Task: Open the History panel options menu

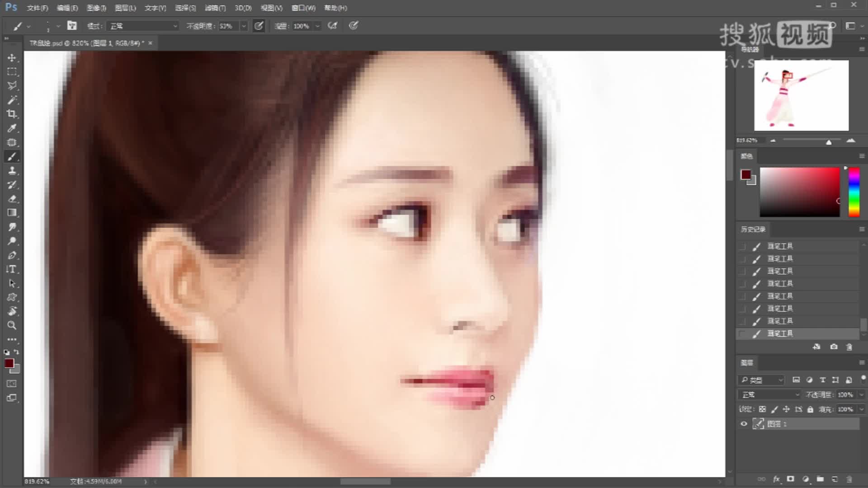Action: 862,229
